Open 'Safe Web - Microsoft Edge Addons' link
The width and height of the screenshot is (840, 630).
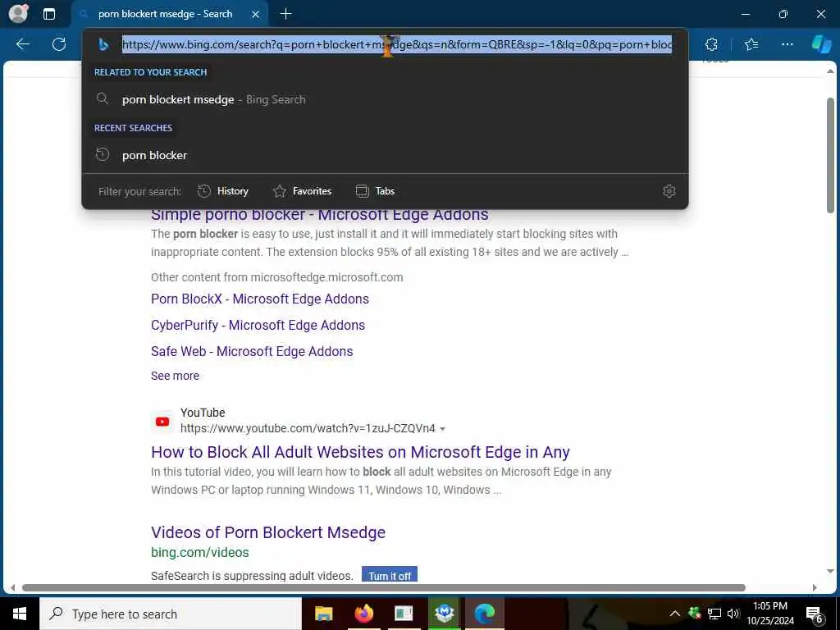(252, 351)
